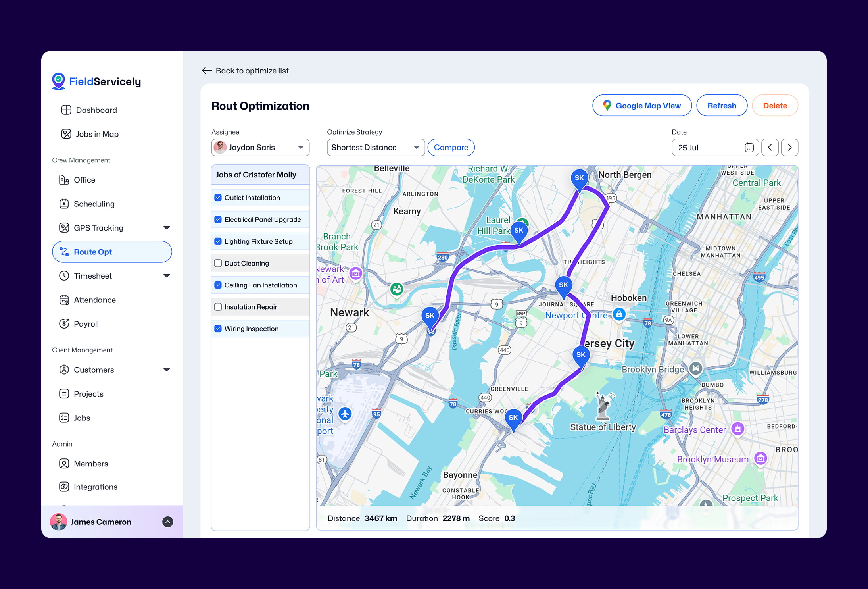Go to next date arrow
Screen dimensions: 868x589
pyautogui.click(x=789, y=148)
